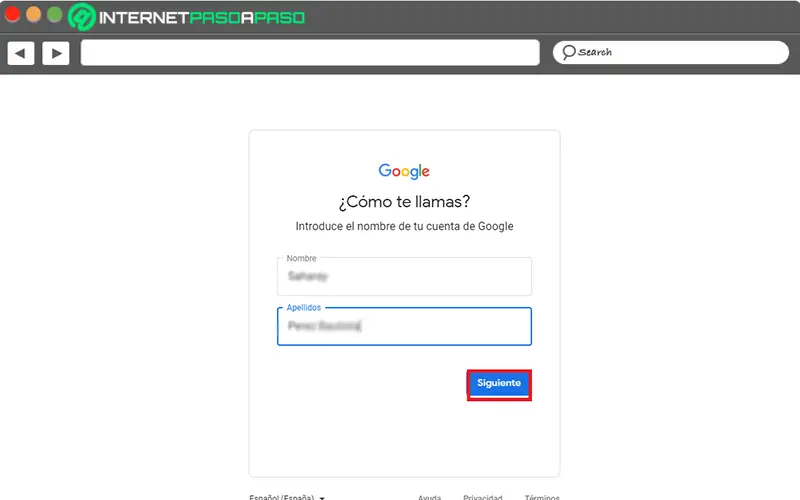Click the Siguiente button
The width and height of the screenshot is (800, 500).
point(499,383)
